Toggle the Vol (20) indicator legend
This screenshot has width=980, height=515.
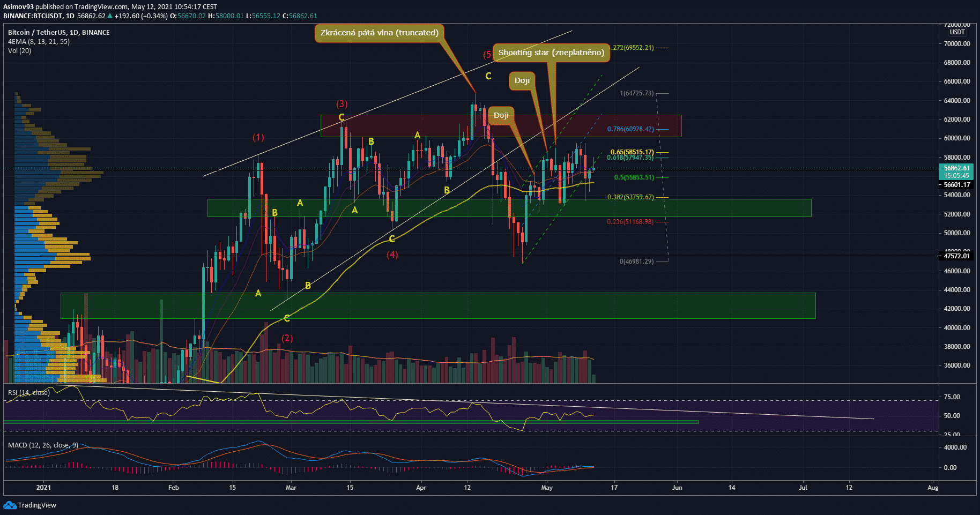tap(19, 51)
